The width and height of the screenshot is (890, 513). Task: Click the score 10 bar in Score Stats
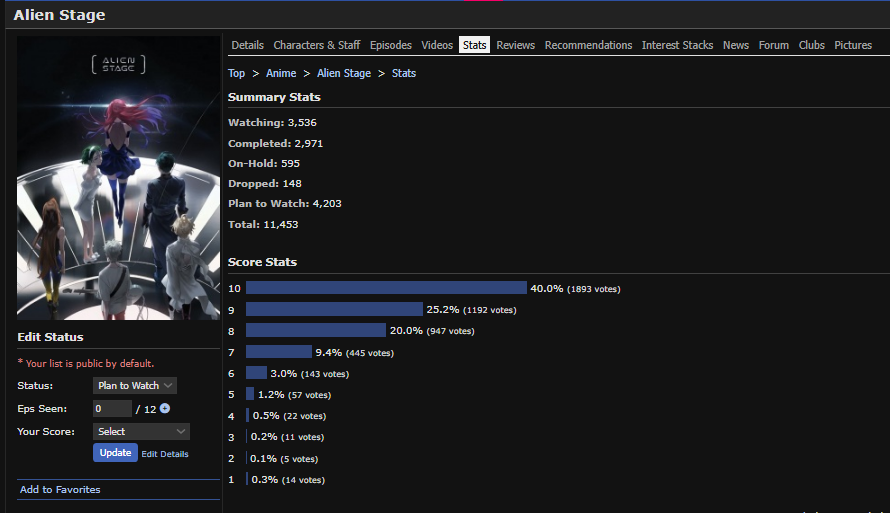pyautogui.click(x=386, y=288)
